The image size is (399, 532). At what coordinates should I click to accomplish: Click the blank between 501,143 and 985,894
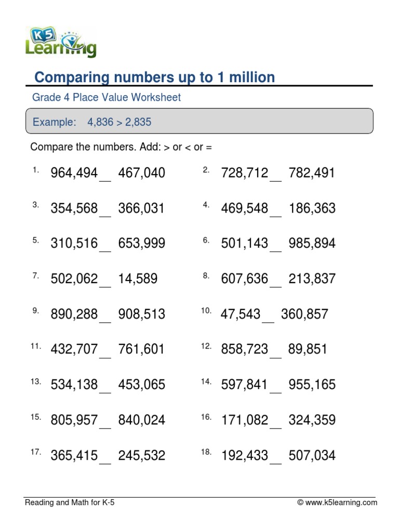pyautogui.click(x=276, y=247)
